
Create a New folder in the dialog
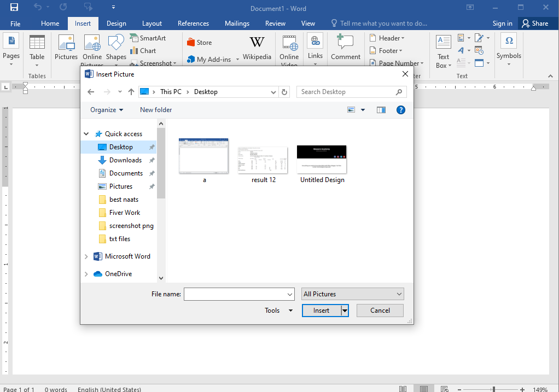click(155, 109)
